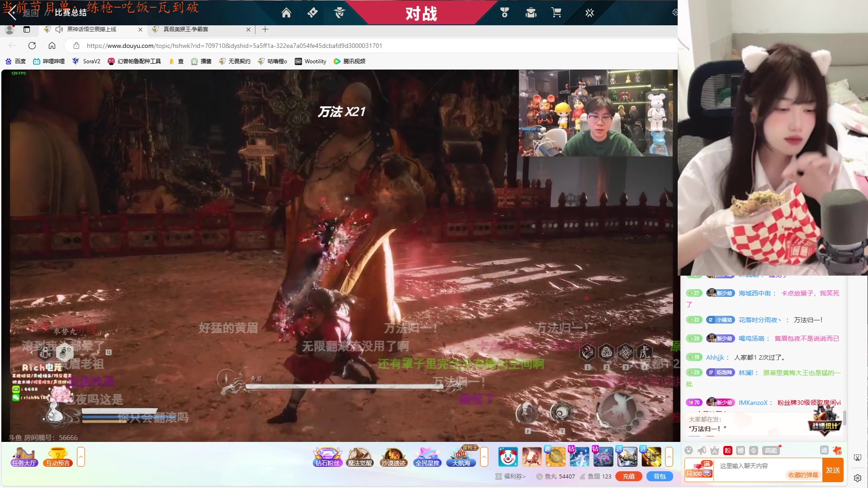The image size is (868, 488).
Task: Send chat message with 发送
Action: 833,470
